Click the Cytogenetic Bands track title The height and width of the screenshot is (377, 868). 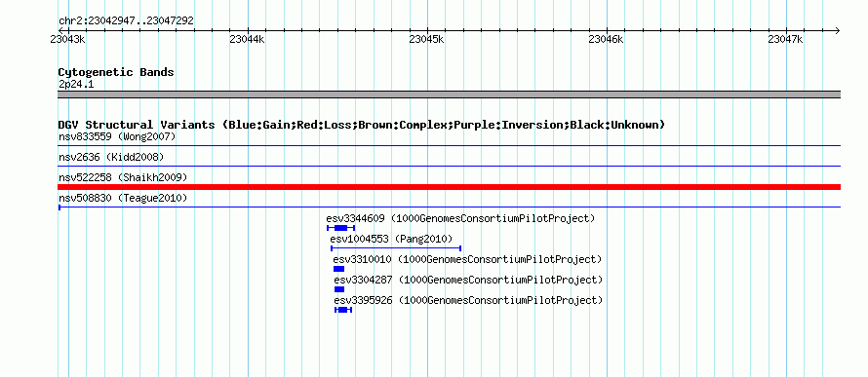click(x=116, y=72)
